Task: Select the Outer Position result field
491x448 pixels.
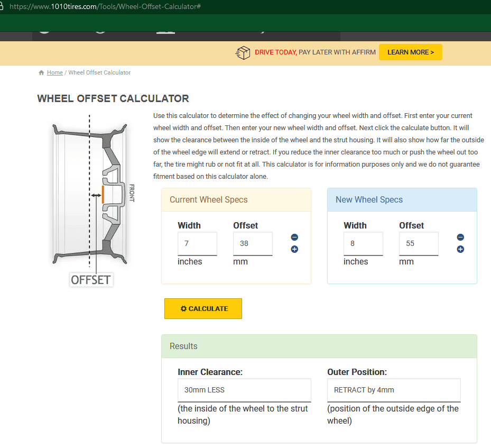Action: tap(394, 390)
